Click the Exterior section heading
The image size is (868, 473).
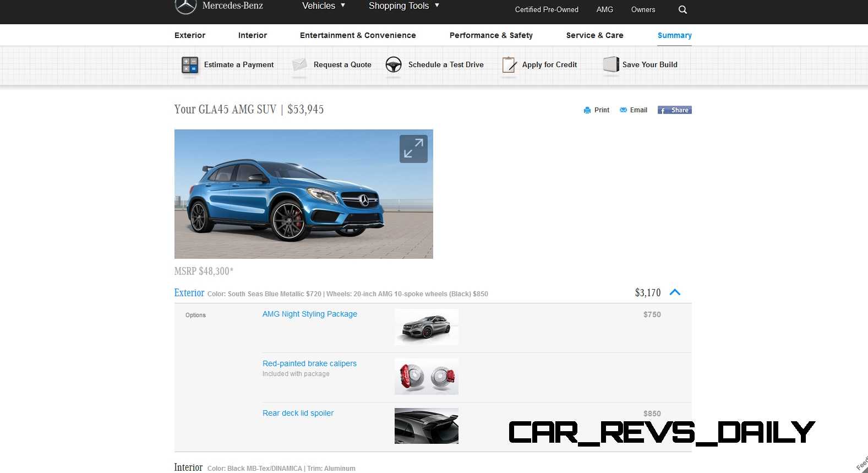[189, 293]
